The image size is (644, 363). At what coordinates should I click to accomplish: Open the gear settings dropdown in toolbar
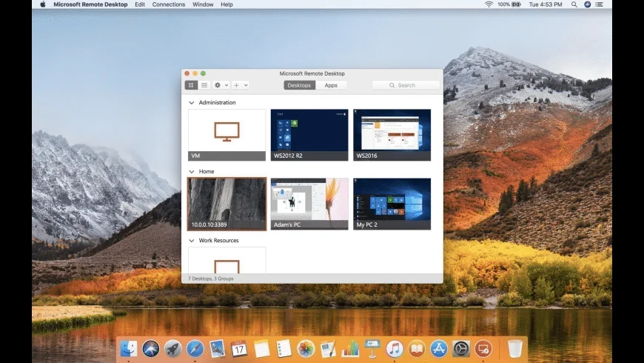(221, 85)
